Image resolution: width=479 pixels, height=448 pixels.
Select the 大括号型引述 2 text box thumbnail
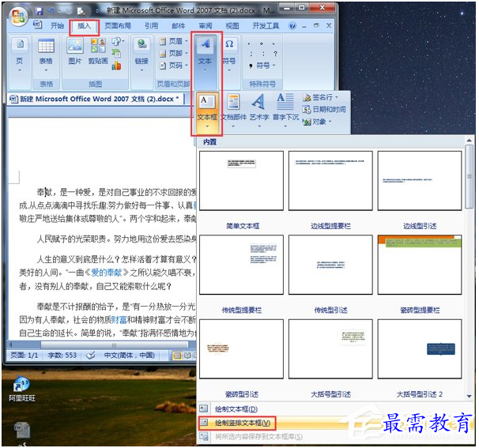[x=420, y=349]
